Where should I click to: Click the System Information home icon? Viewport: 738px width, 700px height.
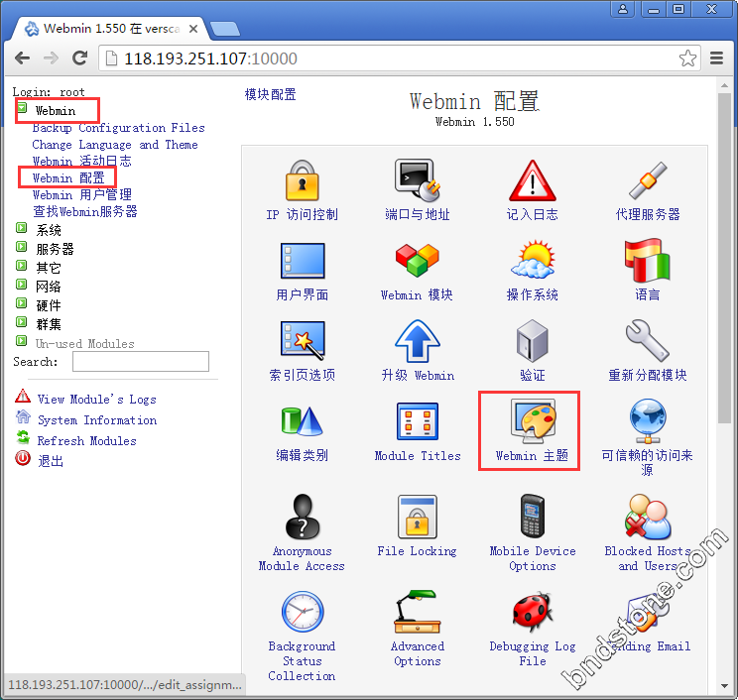23,416
